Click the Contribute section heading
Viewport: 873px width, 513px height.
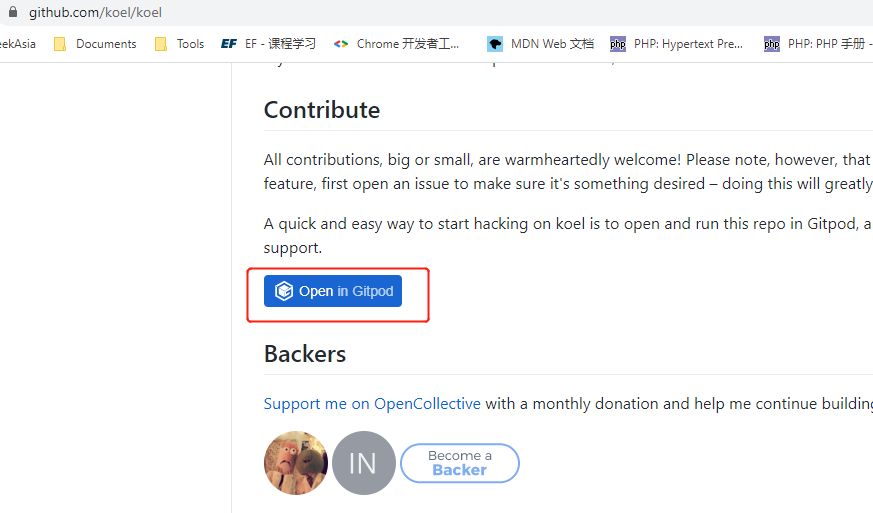coord(322,110)
